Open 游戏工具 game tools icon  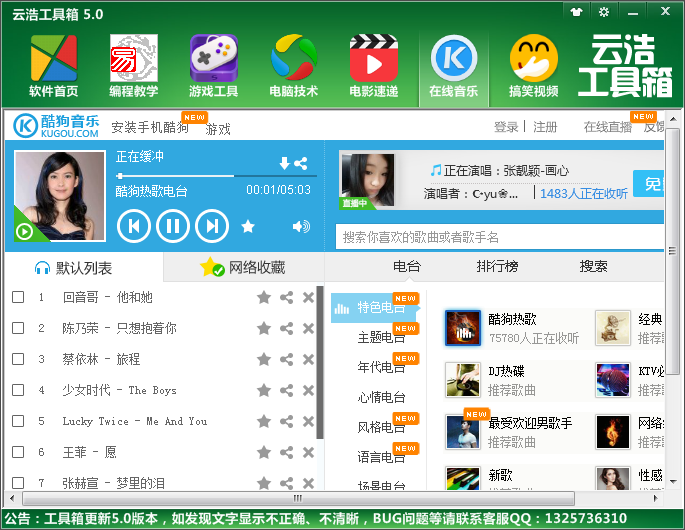pos(214,66)
